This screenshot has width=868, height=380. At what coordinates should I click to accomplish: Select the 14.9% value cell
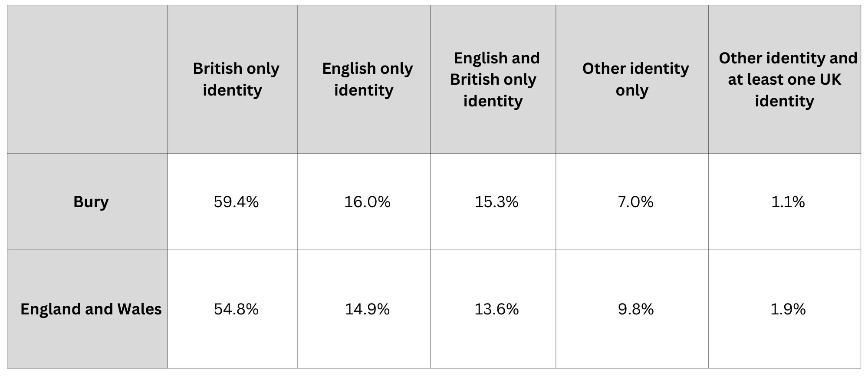pyautogui.click(x=364, y=309)
